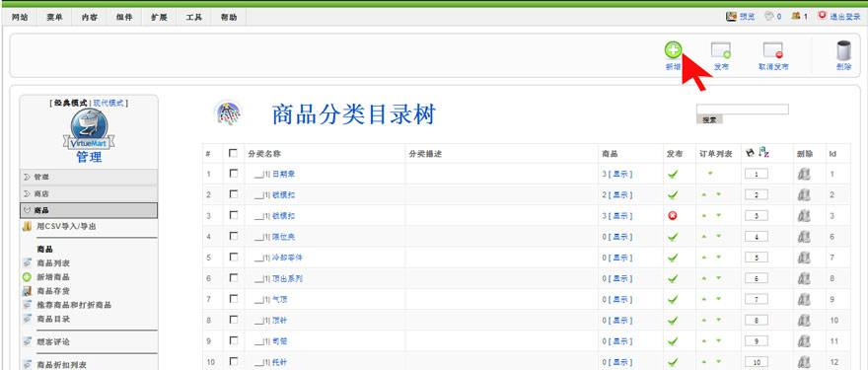Click red unpublished icon in row 3
The height and width of the screenshot is (370, 868).
pyautogui.click(x=673, y=216)
